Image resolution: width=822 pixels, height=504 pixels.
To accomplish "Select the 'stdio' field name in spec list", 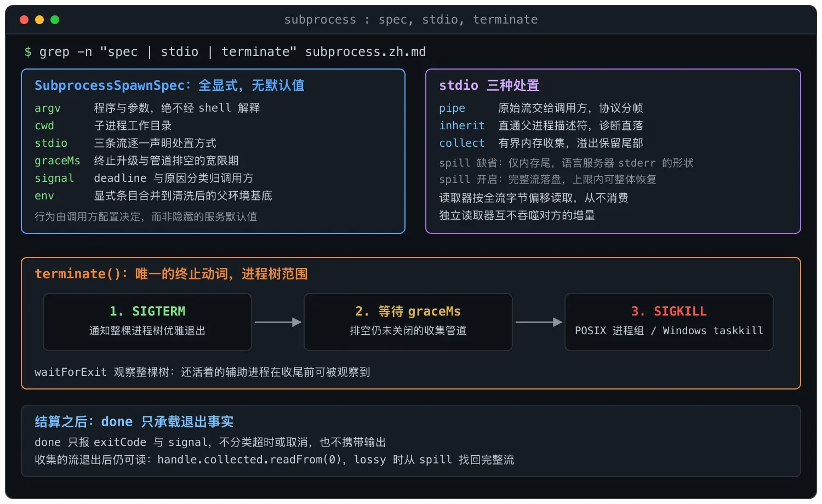I will tap(51, 143).
